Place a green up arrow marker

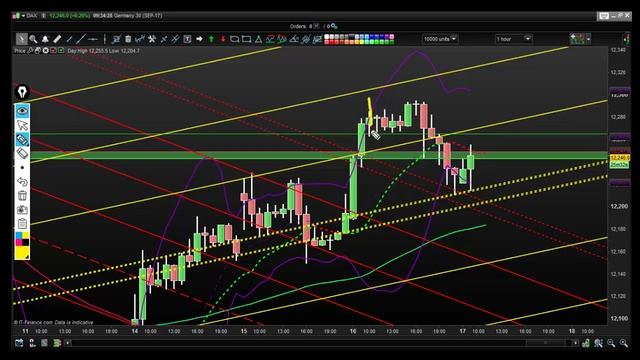211,39
